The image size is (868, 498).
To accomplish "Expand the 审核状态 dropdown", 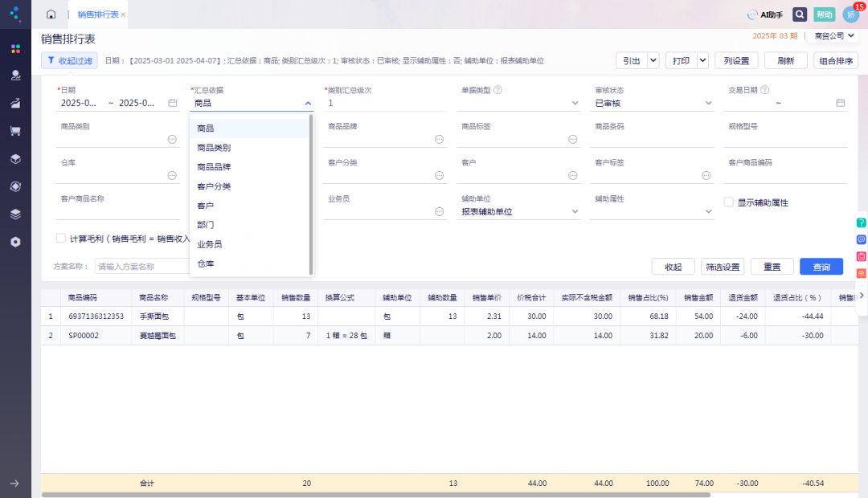I will click(x=708, y=103).
